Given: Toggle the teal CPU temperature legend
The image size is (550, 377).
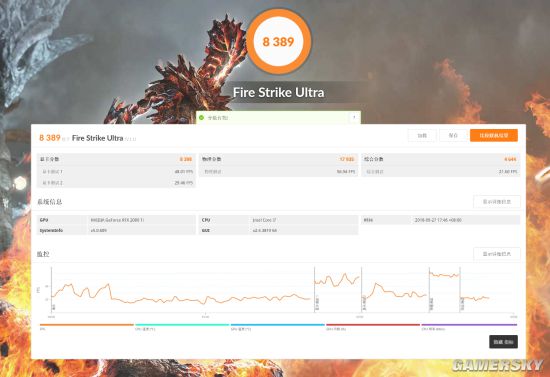Looking at the screenshot, I should tap(182, 325).
